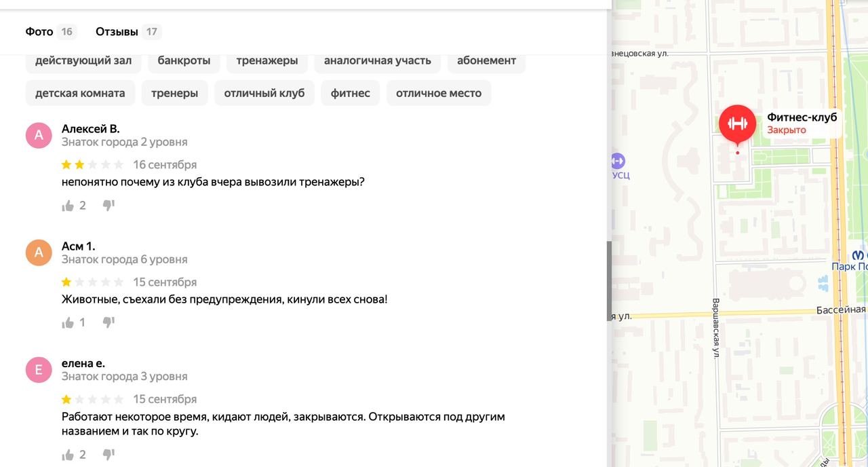Screen dimensions: 868x467
Task: Click Асм 1.'s orange avatar
Action: point(39,253)
